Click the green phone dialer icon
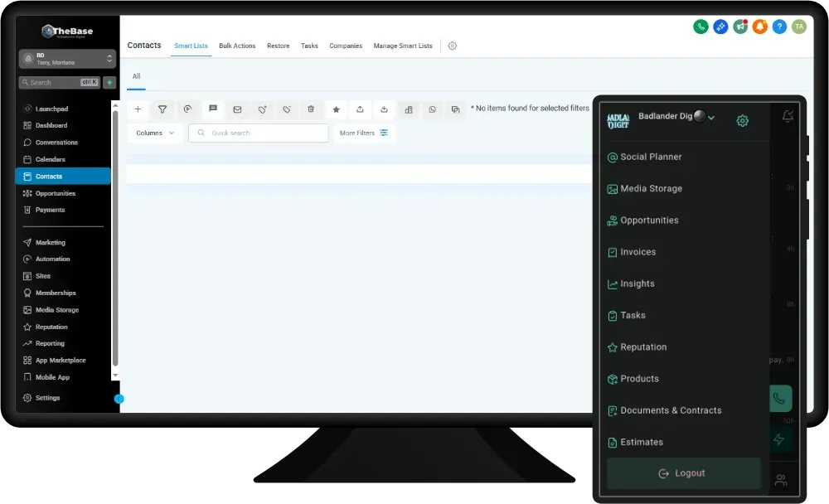829x504 pixels. (701, 27)
